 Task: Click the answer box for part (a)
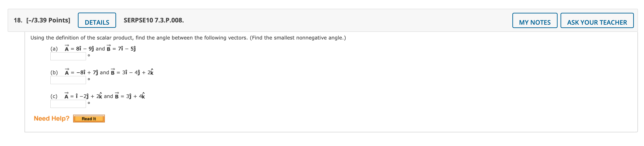68,57
